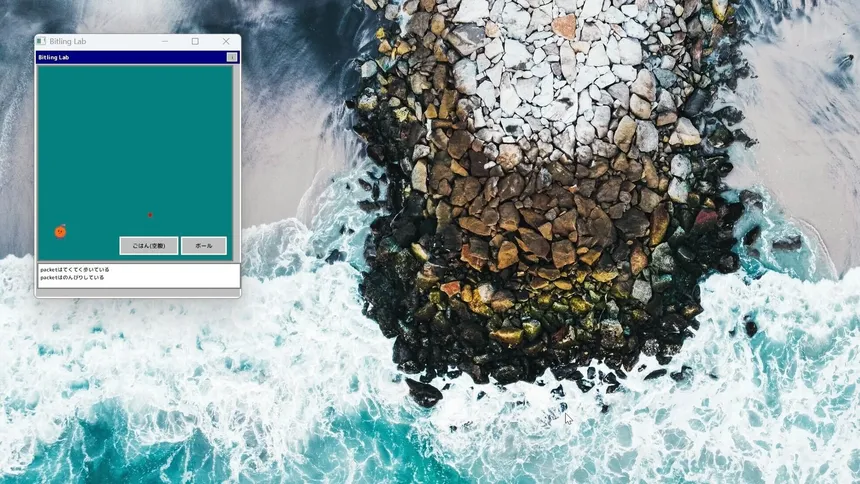The height and width of the screenshot is (484, 860).
Task: Click the small red dot in play field
Action: 150,215
